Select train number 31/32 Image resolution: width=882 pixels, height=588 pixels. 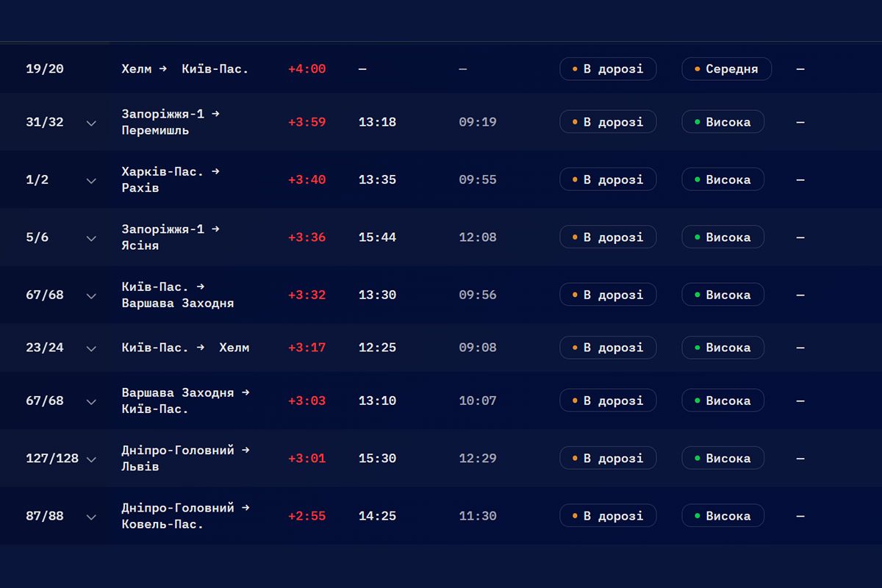pos(45,122)
